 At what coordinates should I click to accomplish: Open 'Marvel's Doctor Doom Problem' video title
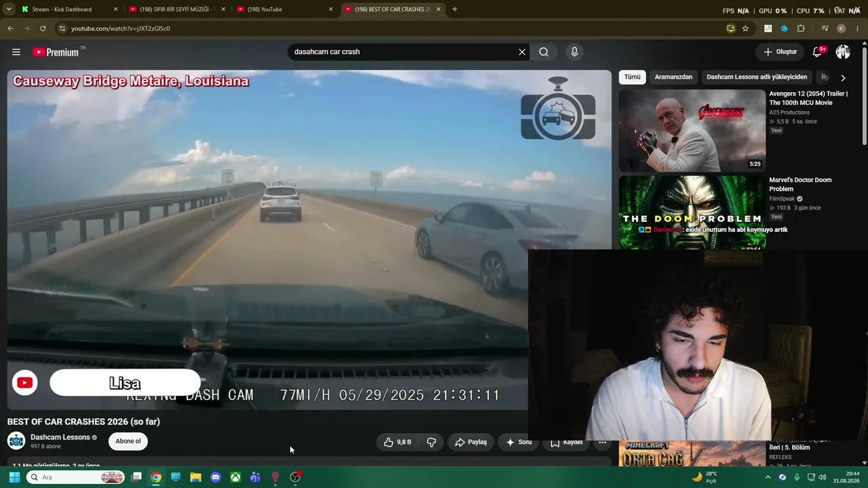(x=800, y=184)
